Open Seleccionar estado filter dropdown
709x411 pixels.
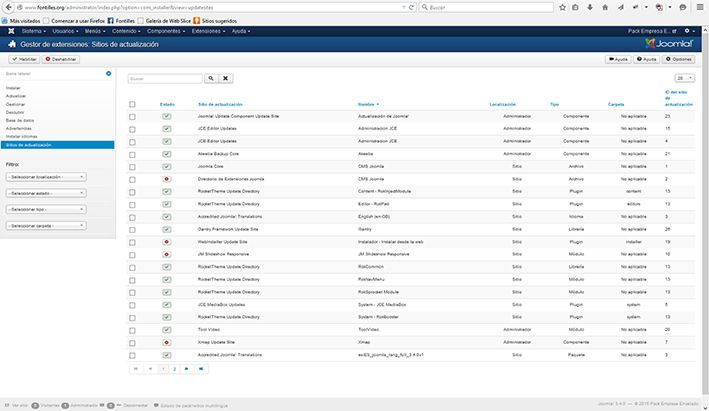[46, 193]
